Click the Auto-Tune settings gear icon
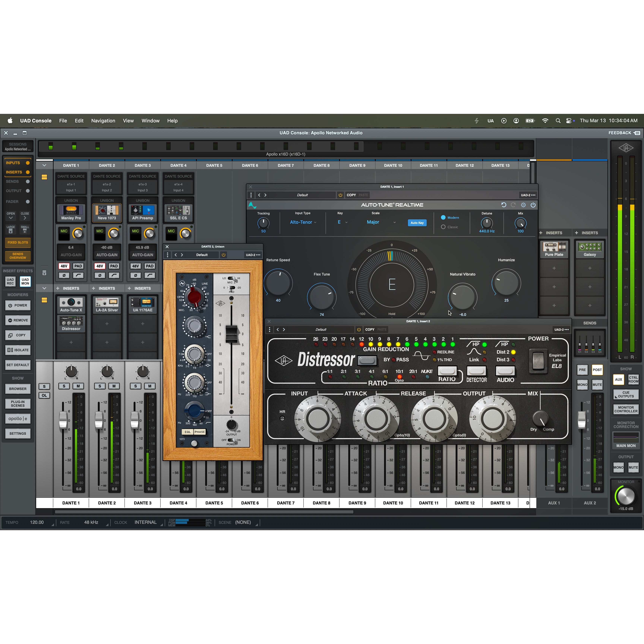Screen dimensions: 644x644 point(523,205)
